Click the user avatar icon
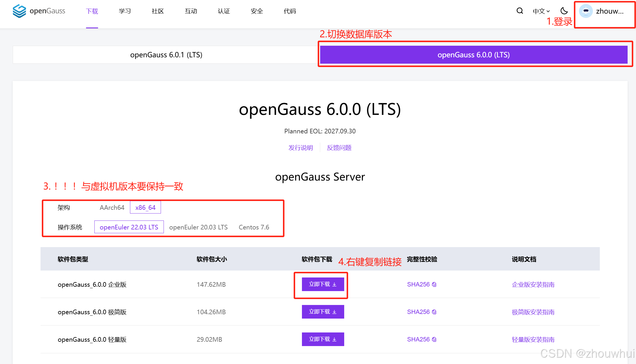 586,11
